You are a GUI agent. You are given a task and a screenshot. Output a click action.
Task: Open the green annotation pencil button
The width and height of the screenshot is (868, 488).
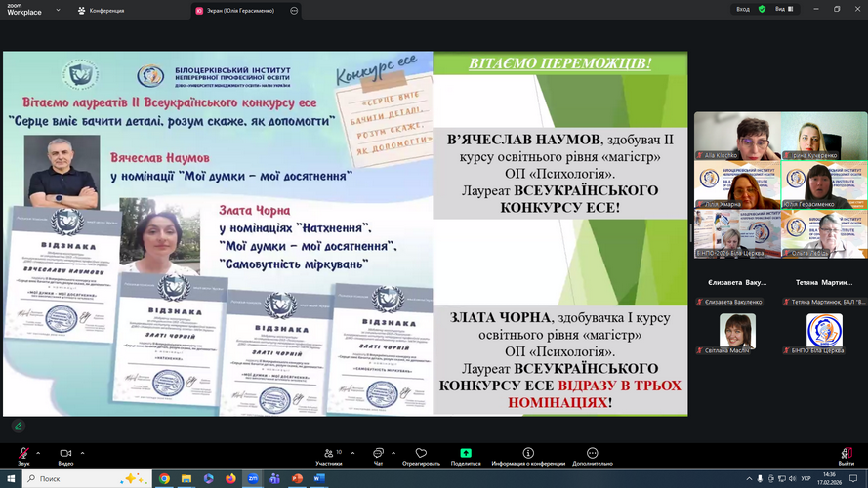[x=18, y=427]
